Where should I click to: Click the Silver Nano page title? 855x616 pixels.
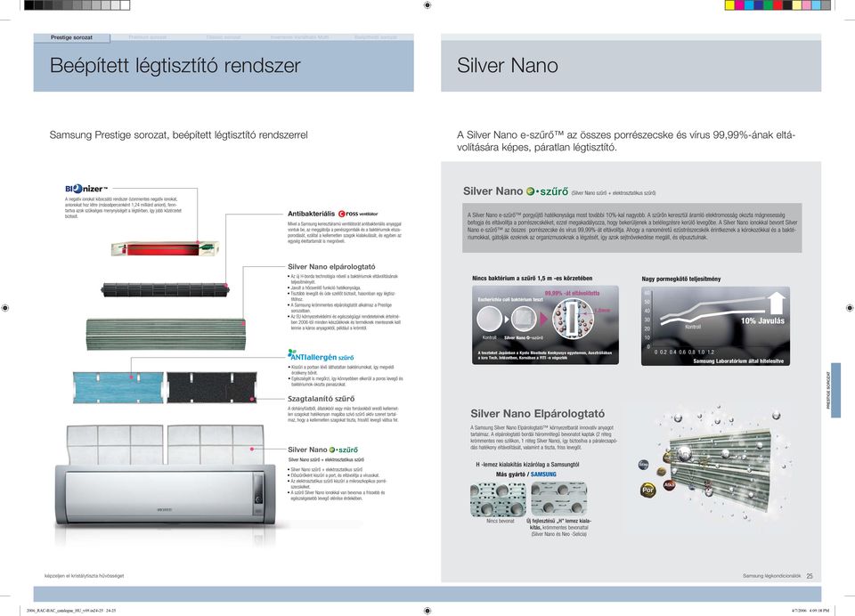pyautogui.click(x=508, y=65)
